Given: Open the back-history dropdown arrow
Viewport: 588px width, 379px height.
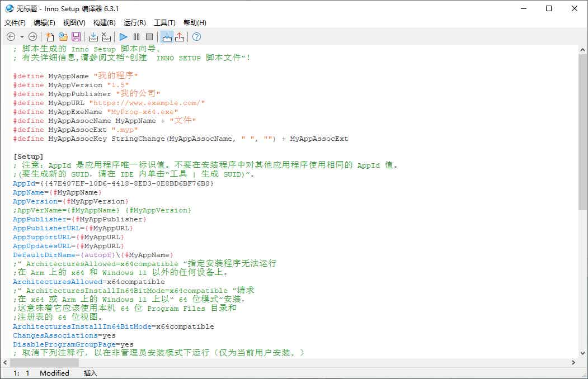Looking at the screenshot, I should pos(22,37).
